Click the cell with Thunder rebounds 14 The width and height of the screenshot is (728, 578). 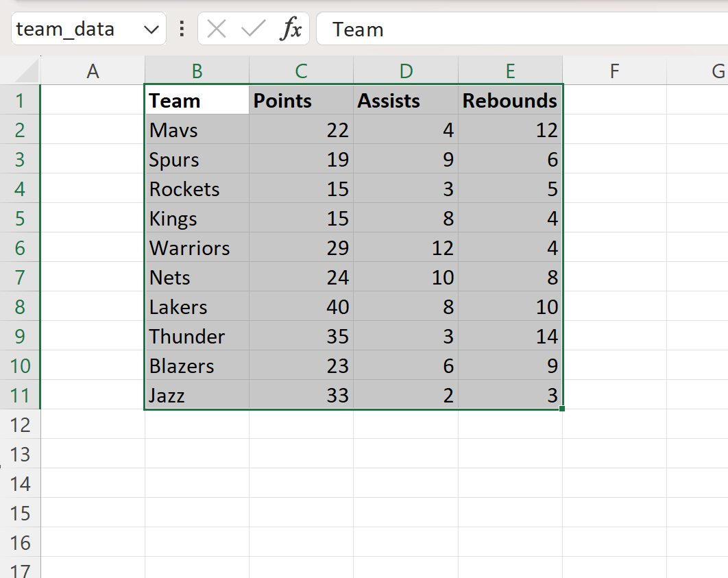(510, 336)
